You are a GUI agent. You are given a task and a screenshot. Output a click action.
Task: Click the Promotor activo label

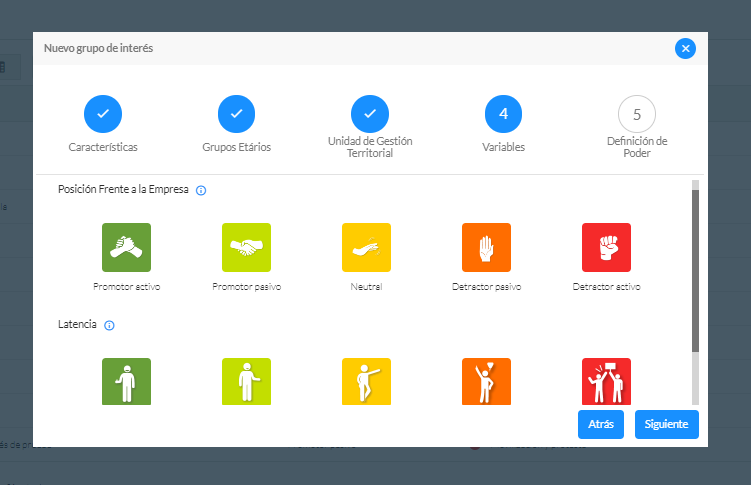(126, 287)
